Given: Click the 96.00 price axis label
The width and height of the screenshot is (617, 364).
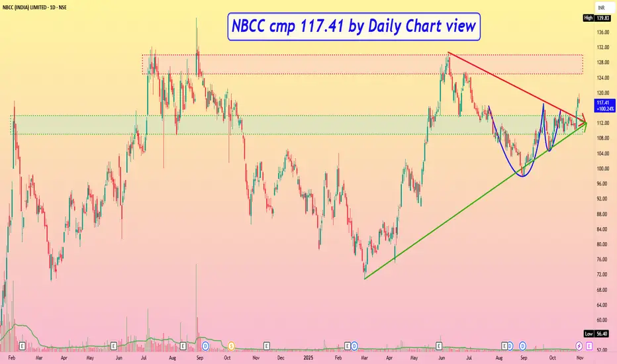Looking at the screenshot, I should (x=603, y=184).
